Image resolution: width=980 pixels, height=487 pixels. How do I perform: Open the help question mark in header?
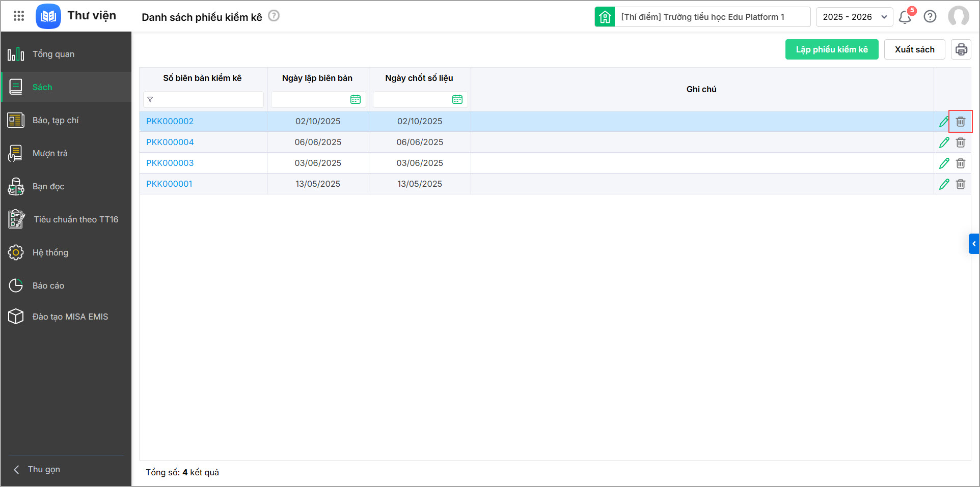pyautogui.click(x=930, y=17)
